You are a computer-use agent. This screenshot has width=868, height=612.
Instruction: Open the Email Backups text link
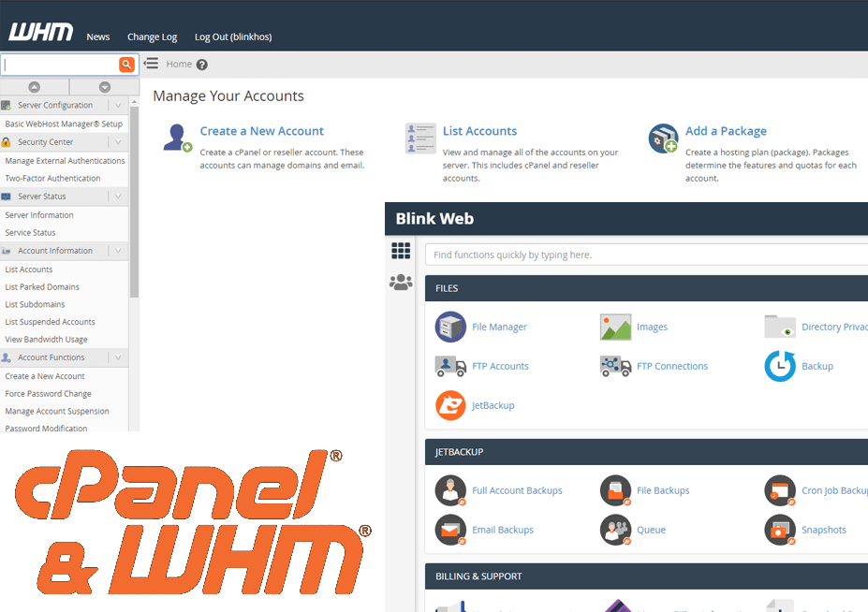(503, 530)
